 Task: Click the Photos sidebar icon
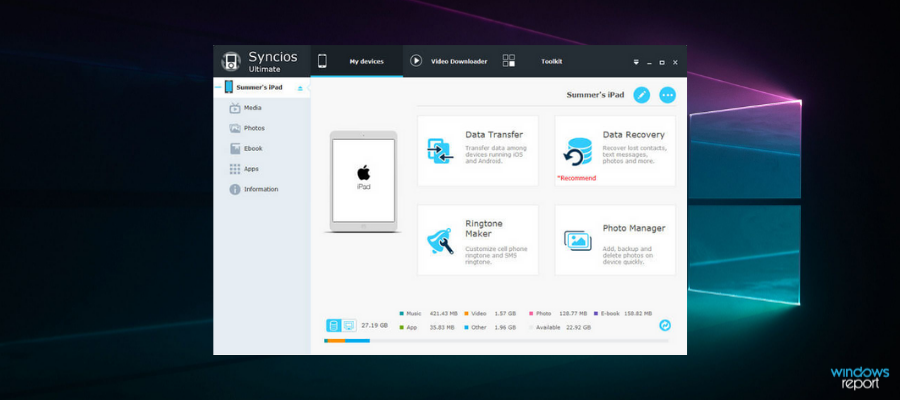(x=235, y=129)
